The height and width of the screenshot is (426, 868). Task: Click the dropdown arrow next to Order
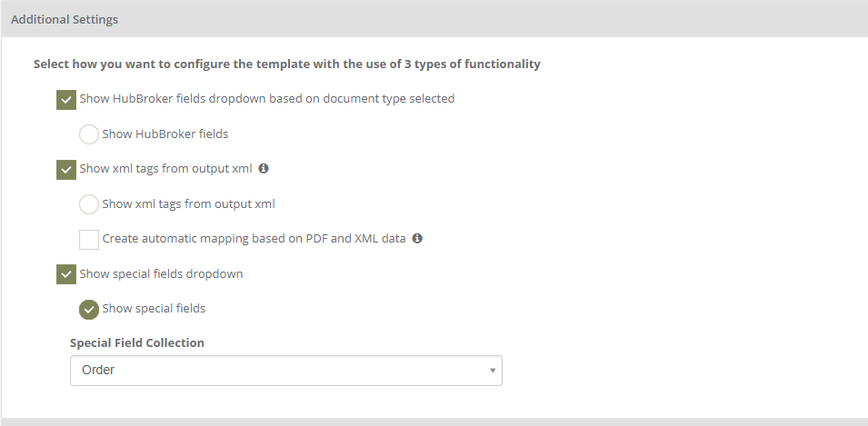[492, 370]
